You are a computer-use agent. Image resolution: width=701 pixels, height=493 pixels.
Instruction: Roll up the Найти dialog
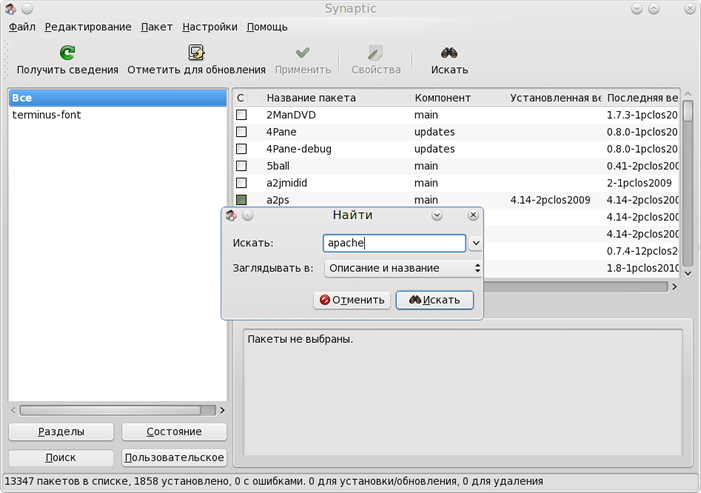[x=437, y=215]
